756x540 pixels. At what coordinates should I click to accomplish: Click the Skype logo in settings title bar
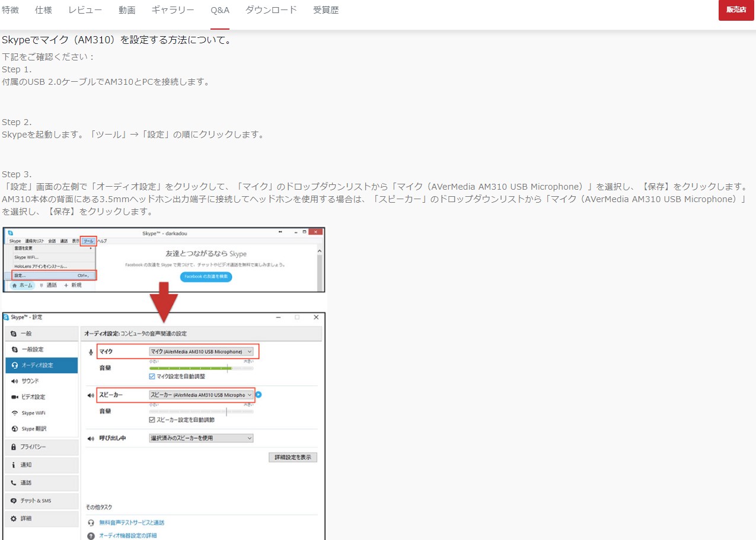(x=7, y=317)
